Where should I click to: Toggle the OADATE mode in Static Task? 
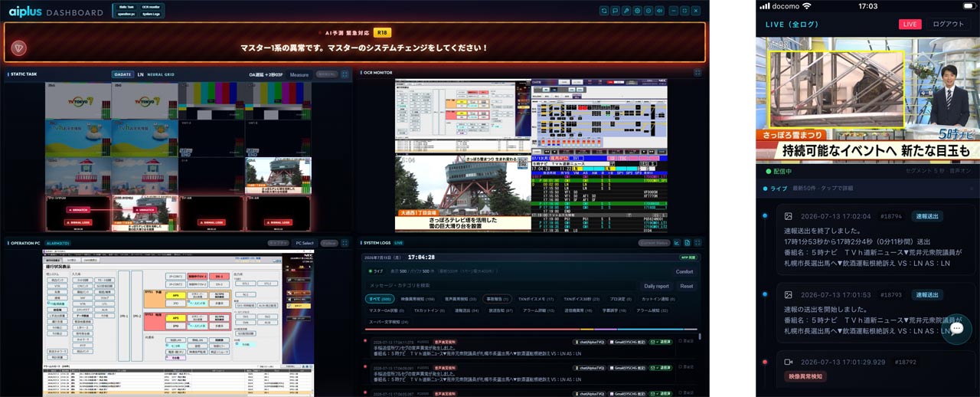(122, 74)
